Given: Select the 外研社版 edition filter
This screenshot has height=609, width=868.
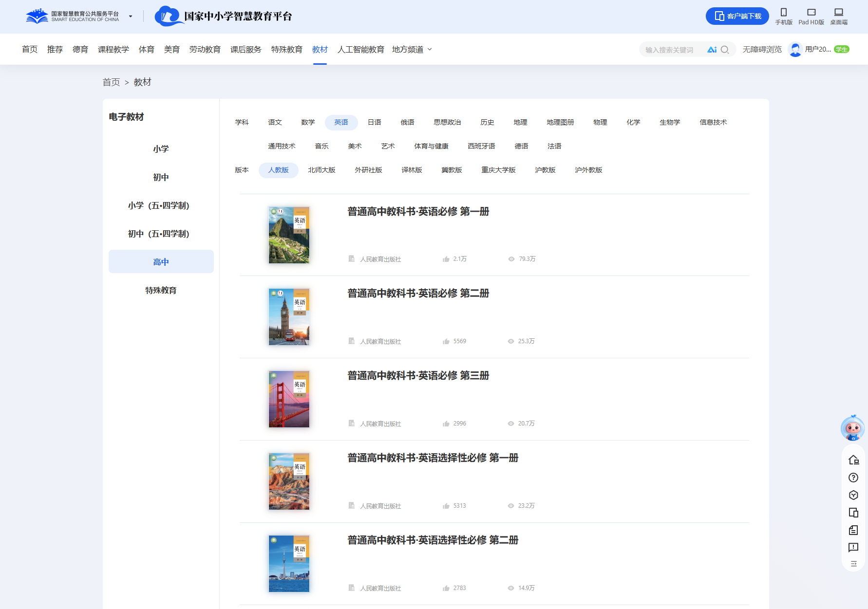Looking at the screenshot, I should click(368, 170).
